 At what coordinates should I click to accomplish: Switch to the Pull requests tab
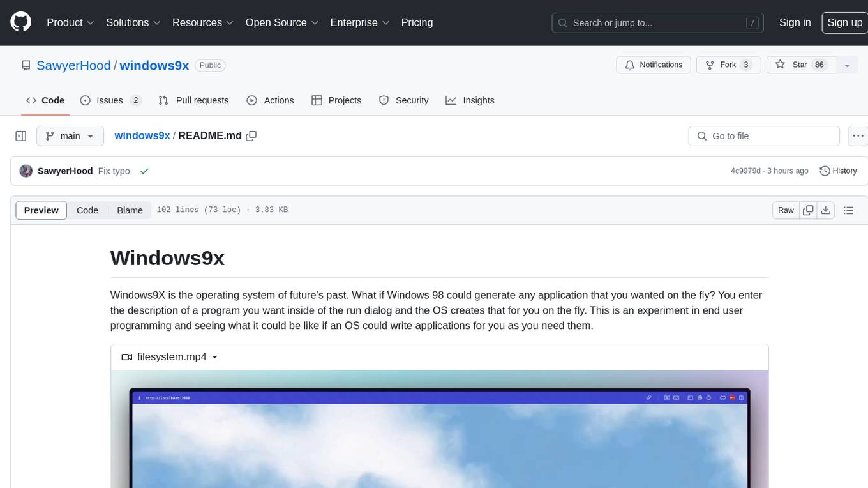[x=193, y=100]
